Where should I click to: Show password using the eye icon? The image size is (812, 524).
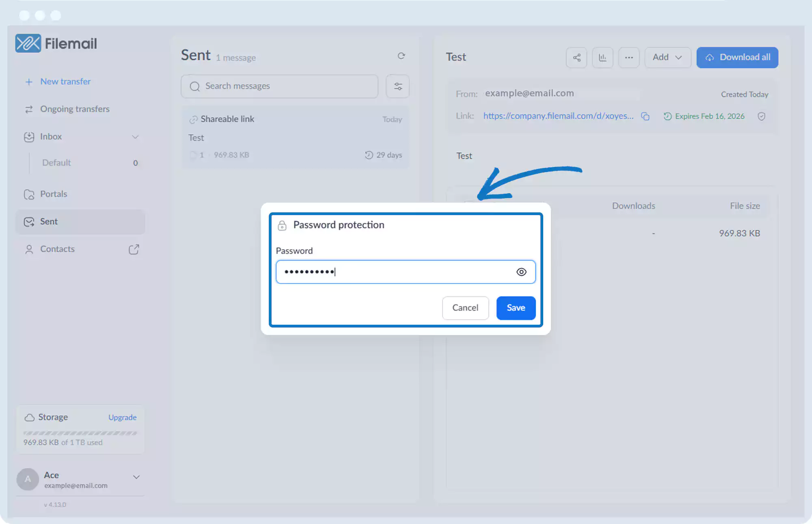click(521, 272)
